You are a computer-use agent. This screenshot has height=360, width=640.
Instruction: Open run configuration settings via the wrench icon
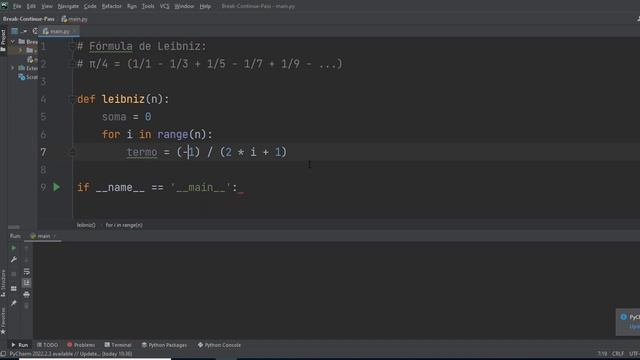(x=13, y=260)
